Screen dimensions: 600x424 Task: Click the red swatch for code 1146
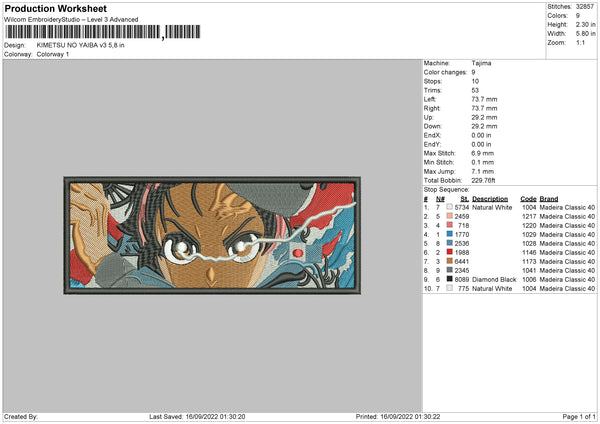[x=449, y=252]
